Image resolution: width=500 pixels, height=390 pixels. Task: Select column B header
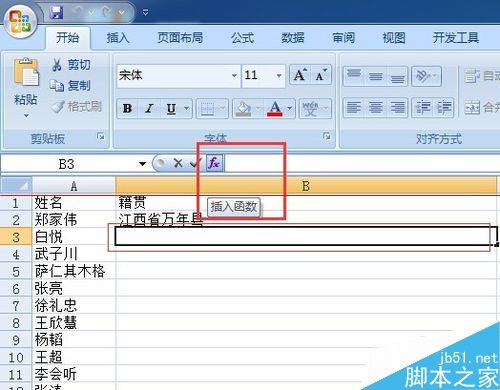[306, 186]
